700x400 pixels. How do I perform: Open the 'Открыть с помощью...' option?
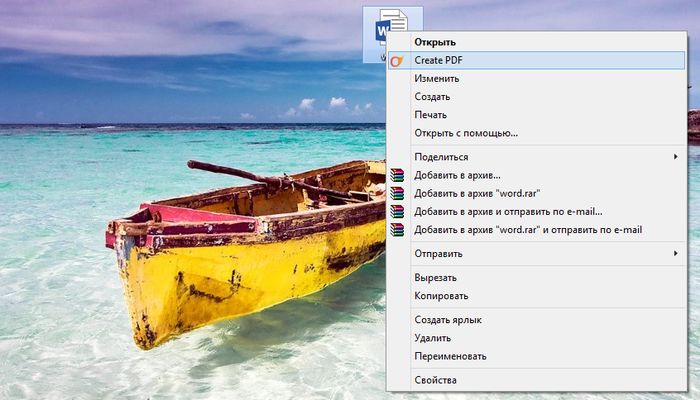point(466,133)
